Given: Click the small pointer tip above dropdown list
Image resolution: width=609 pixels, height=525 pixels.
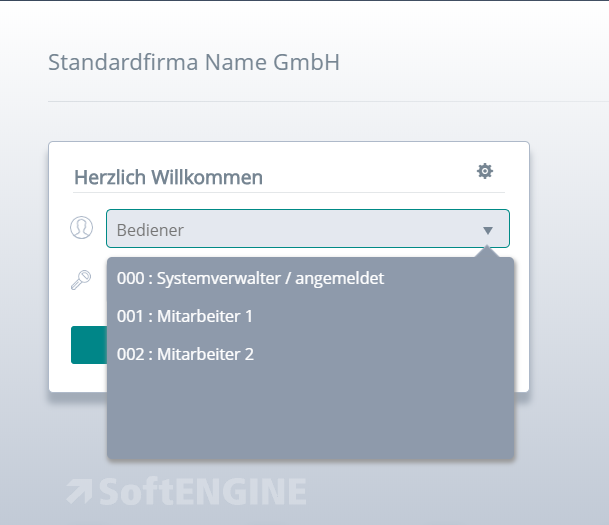Looking at the screenshot, I should coord(487,253).
